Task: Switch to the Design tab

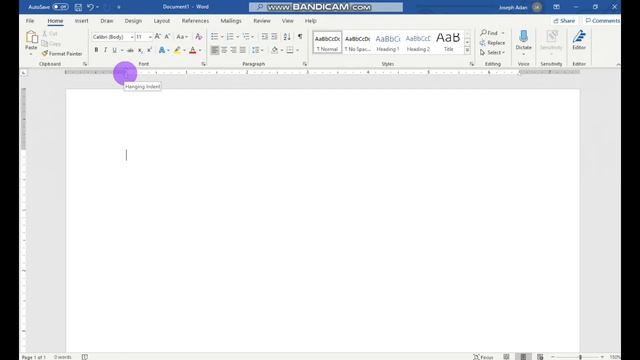Action: click(133, 20)
